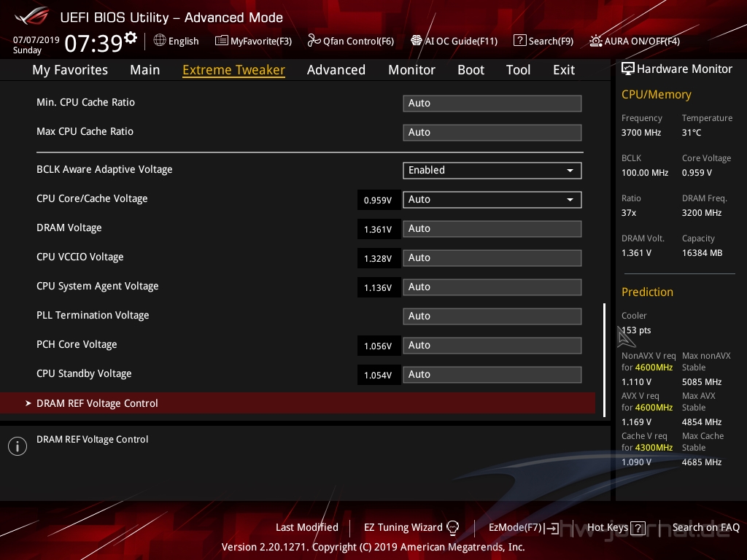Image resolution: width=747 pixels, height=560 pixels.
Task: Click the Hot Keys question mark icon
Action: (638, 528)
